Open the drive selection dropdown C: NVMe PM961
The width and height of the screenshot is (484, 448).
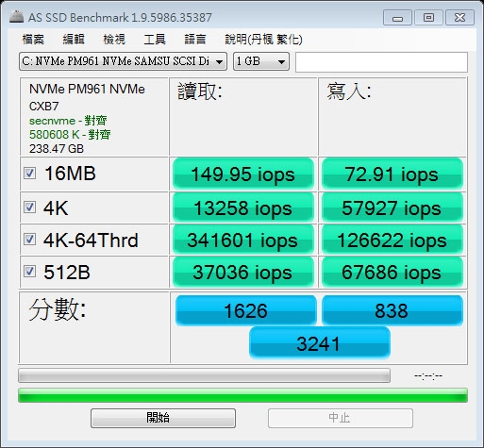pos(123,61)
